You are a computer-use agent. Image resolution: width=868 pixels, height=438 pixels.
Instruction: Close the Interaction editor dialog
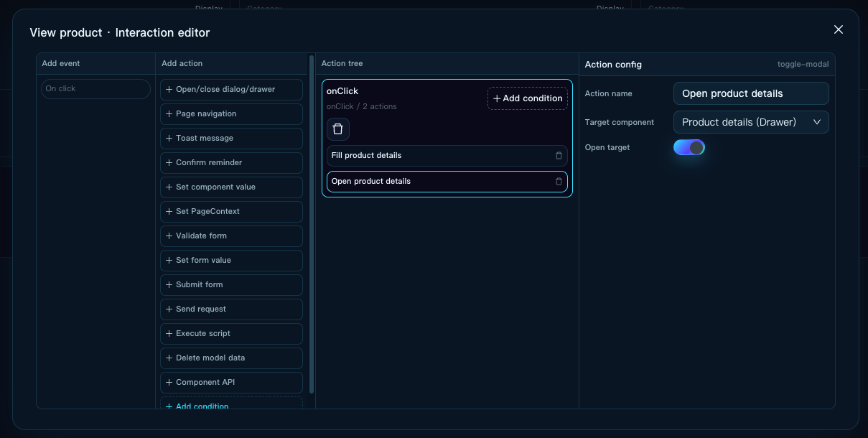pos(838,29)
